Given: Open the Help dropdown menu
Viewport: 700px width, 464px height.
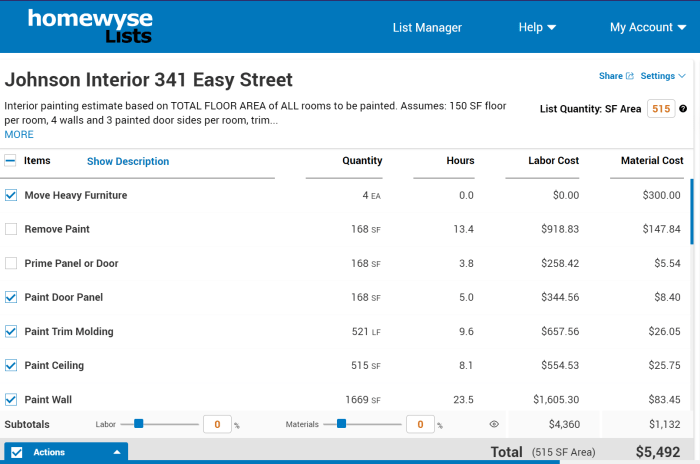Looking at the screenshot, I should tap(537, 27).
